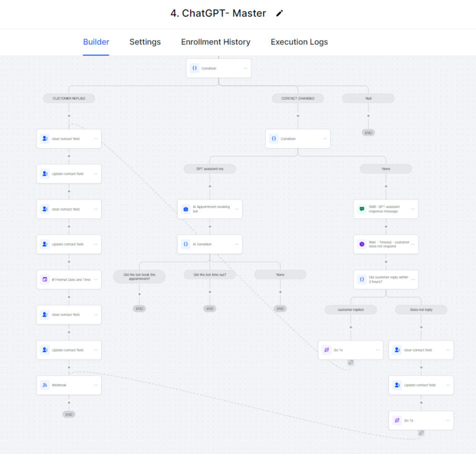Click the link marker beneath the Does not reply Go To node

click(421, 433)
